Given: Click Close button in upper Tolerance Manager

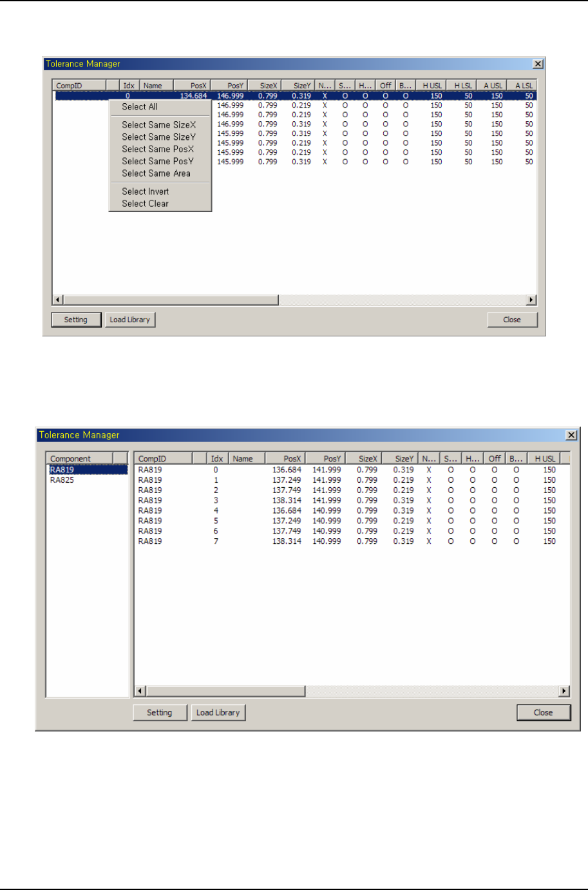Looking at the screenshot, I should point(512,320).
